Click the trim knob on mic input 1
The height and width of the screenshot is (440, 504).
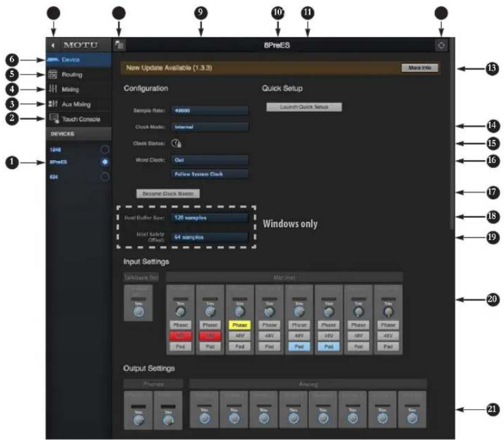click(x=181, y=312)
